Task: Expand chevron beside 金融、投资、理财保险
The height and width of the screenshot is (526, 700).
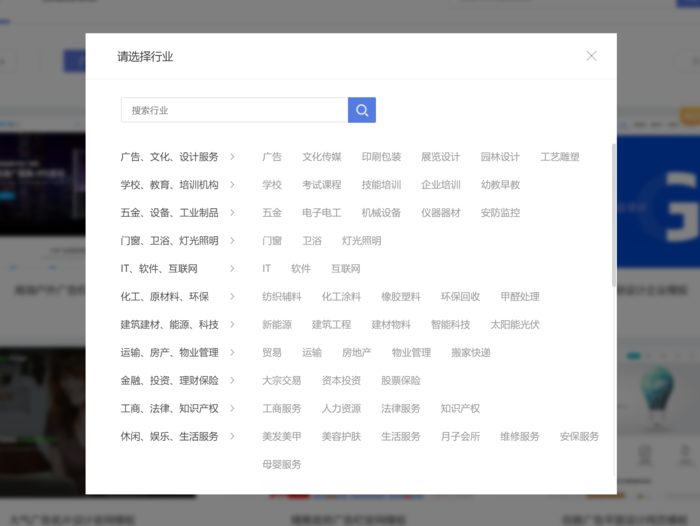Action: pyautogui.click(x=232, y=380)
